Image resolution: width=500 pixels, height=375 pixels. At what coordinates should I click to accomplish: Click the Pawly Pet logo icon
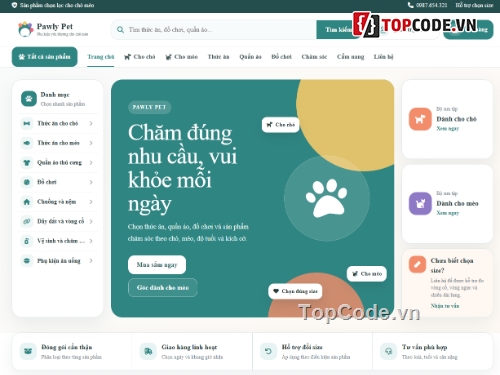click(25, 29)
